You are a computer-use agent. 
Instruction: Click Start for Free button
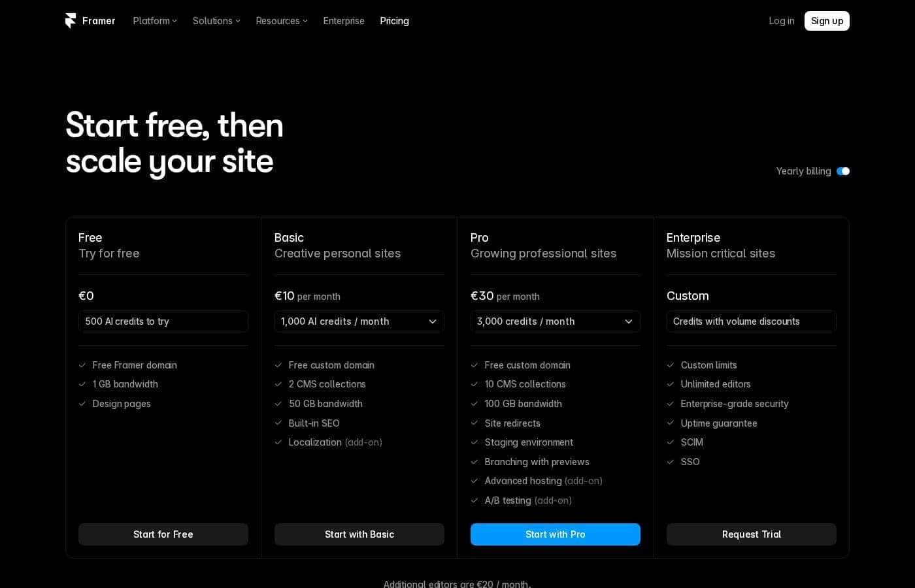(163, 534)
